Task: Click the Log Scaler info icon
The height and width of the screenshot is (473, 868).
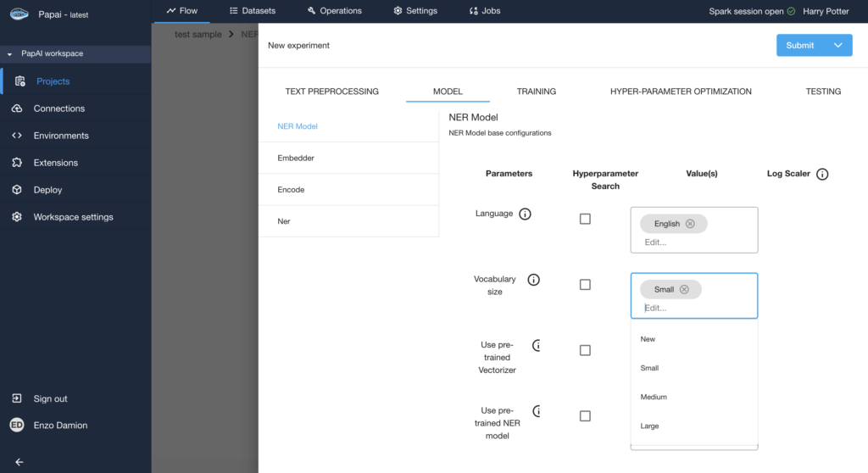Action: pyautogui.click(x=822, y=174)
